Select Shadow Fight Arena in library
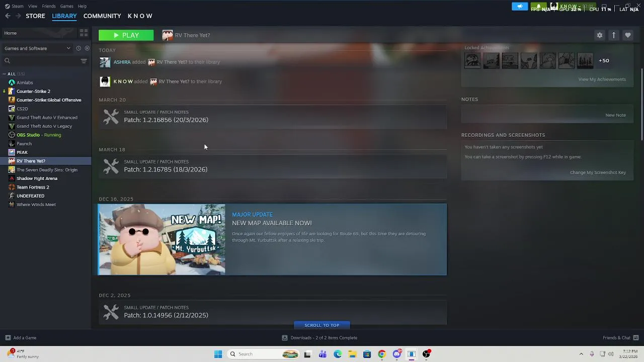This screenshot has width=644, height=362. [x=37, y=178]
